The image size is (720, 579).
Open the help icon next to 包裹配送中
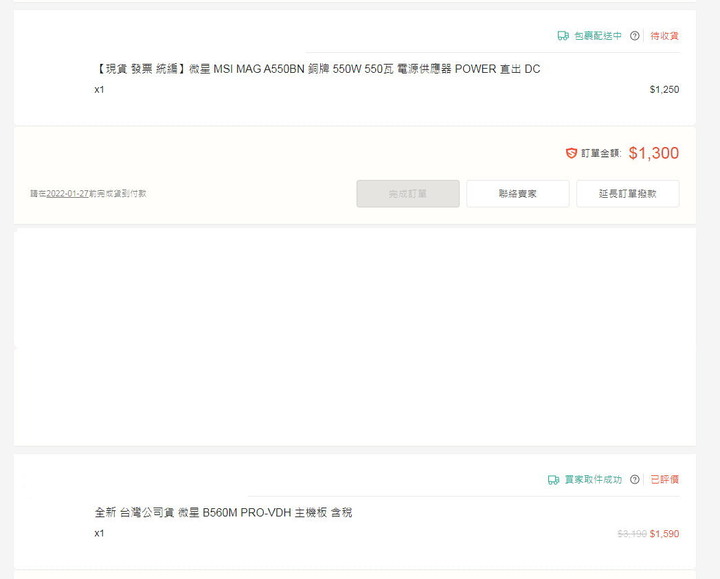click(635, 36)
